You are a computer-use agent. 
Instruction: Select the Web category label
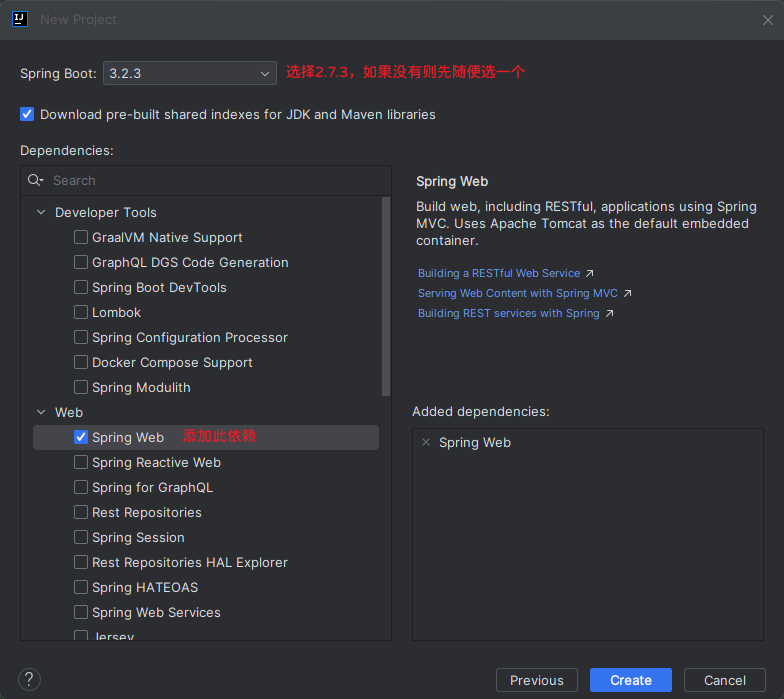[68, 412]
